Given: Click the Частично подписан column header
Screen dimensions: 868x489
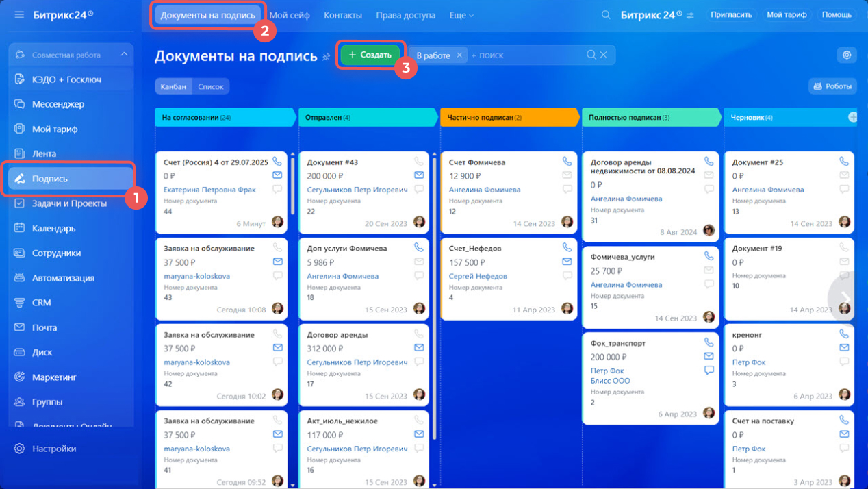Looking at the screenshot, I should (509, 117).
